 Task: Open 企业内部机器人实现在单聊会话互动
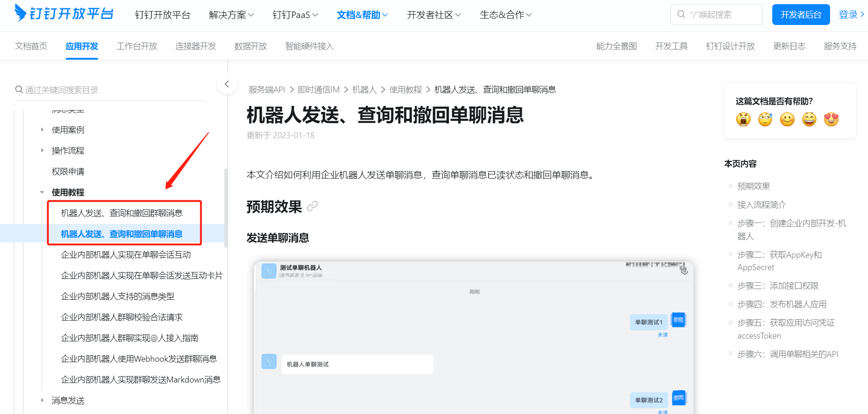tap(126, 254)
